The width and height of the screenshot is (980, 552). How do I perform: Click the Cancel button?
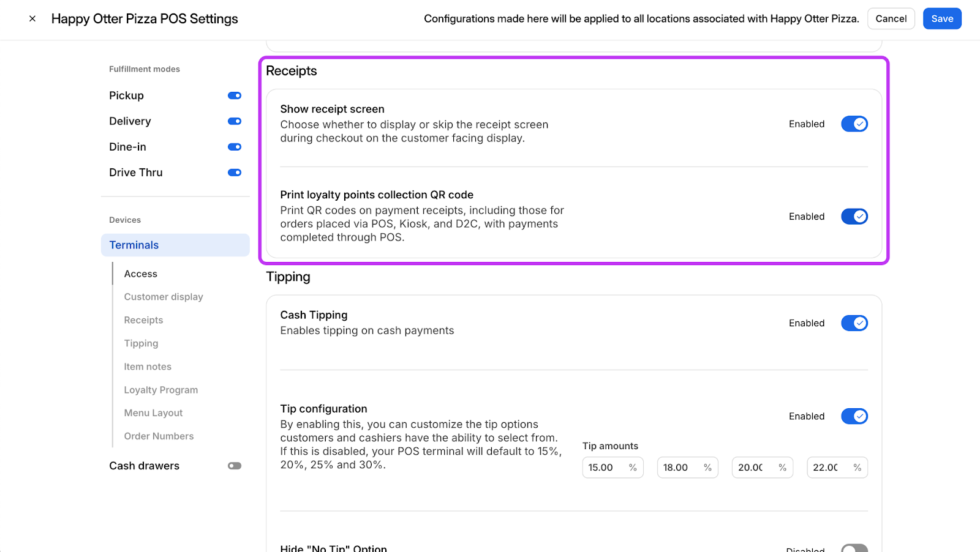[891, 19]
